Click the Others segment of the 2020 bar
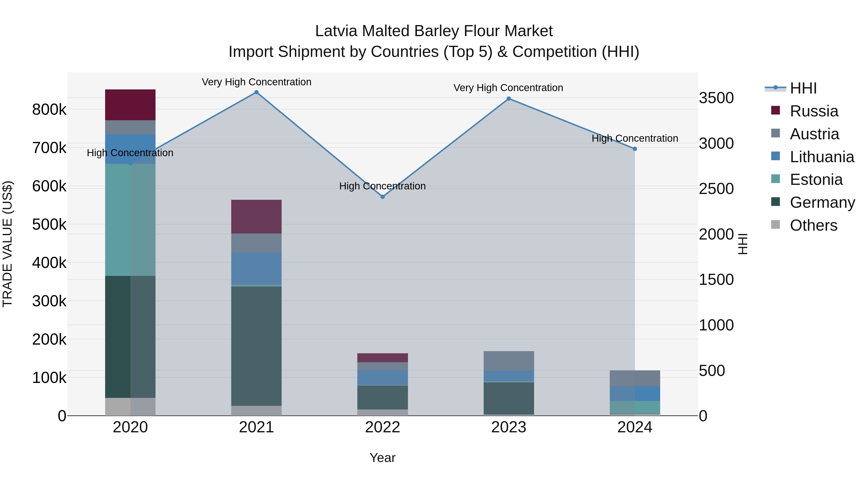 pyautogui.click(x=130, y=407)
